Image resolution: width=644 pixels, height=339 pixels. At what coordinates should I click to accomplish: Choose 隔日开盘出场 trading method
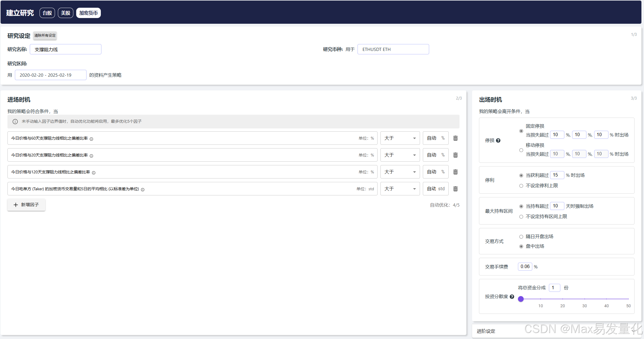coord(521,237)
